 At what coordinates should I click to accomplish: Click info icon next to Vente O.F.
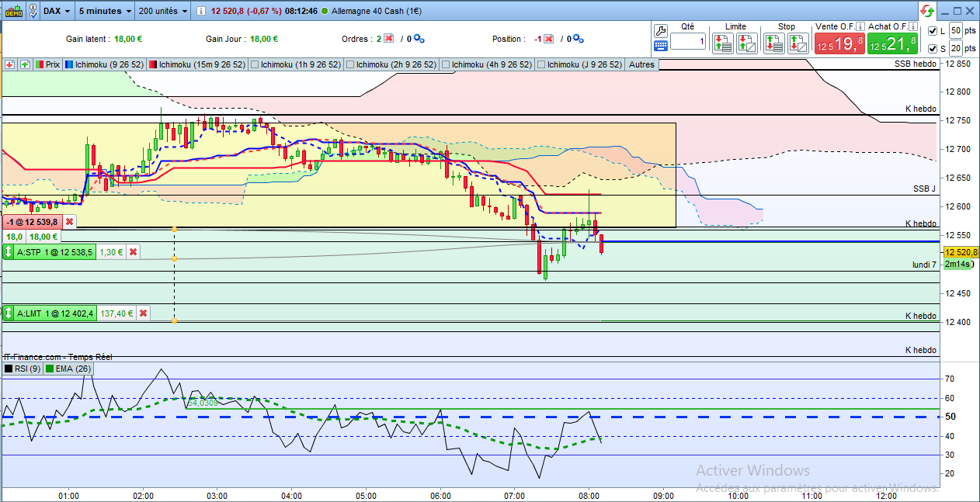(x=860, y=26)
